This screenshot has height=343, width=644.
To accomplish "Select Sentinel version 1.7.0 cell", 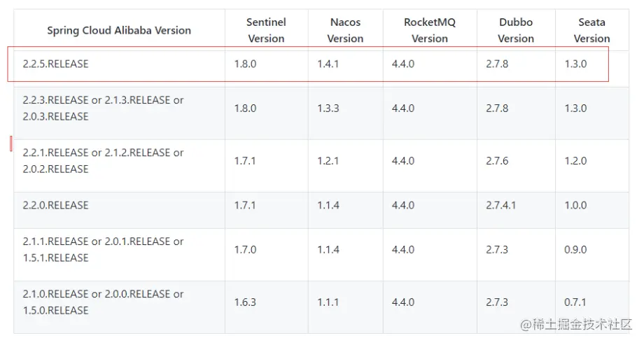I will tap(245, 249).
